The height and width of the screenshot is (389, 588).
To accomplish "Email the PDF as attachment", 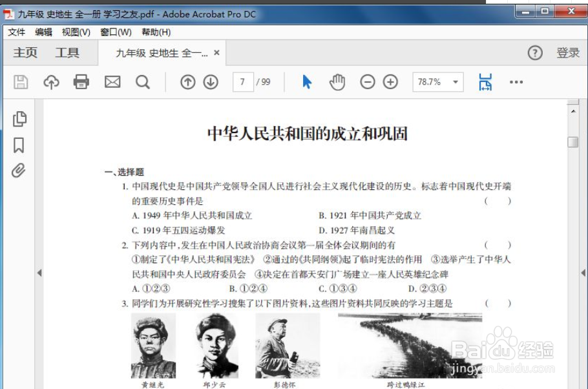I will 112,81.
